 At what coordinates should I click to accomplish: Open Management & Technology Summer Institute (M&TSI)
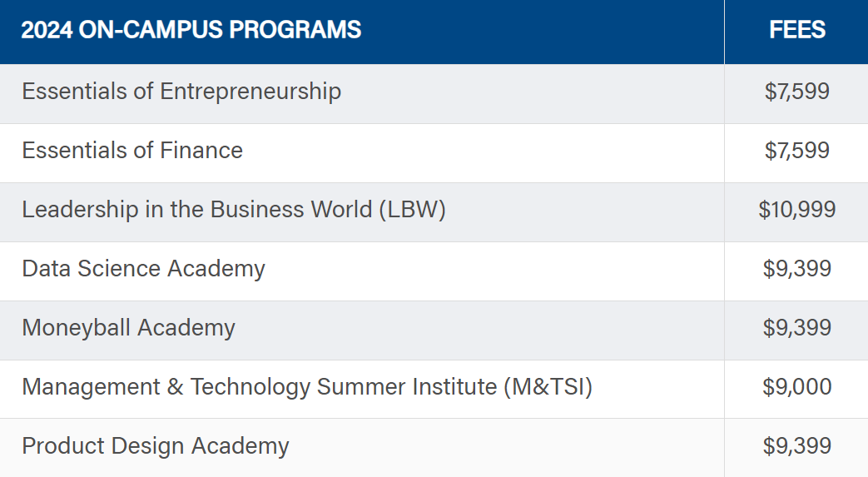point(307,387)
